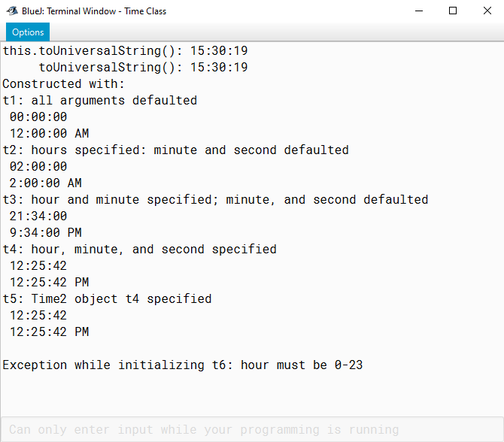Click the 'this.toUniversalString(): 15:30:19' line
The width and height of the screenshot is (504, 442).
coord(125,51)
